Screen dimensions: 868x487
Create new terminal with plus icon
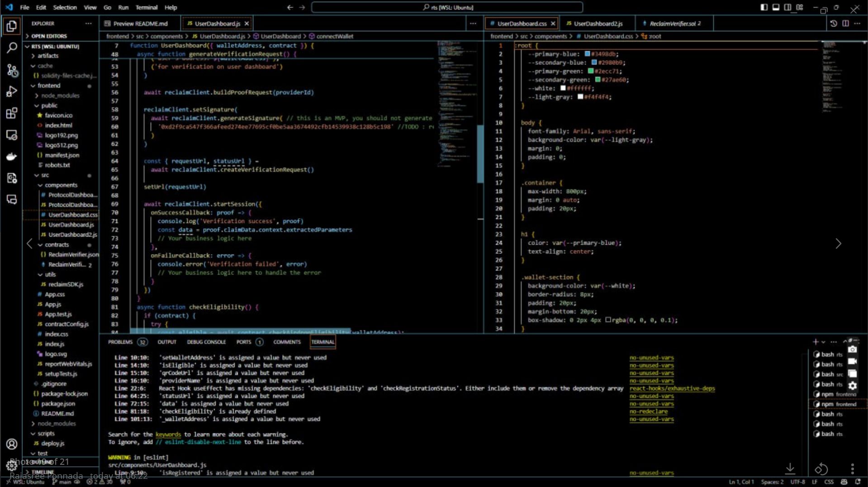pos(815,342)
